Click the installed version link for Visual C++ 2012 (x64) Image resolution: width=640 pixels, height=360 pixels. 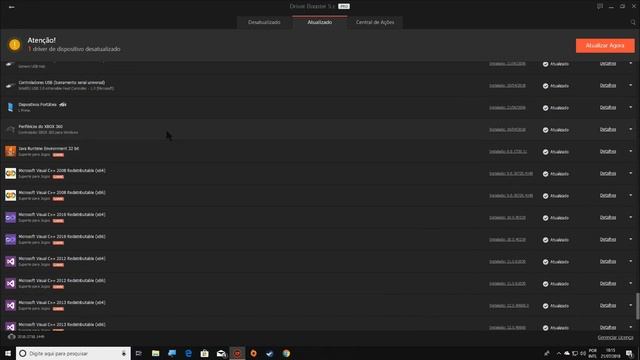(507, 262)
